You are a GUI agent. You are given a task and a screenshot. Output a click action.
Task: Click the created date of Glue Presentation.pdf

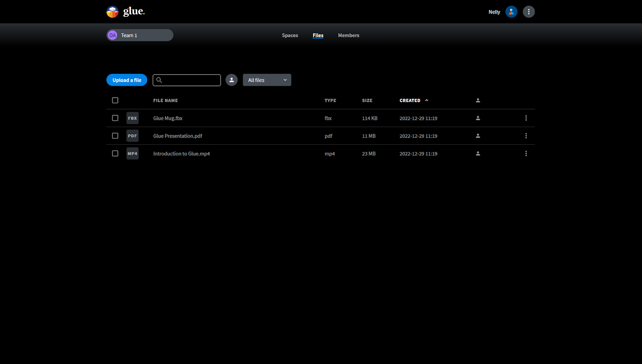pyautogui.click(x=419, y=136)
